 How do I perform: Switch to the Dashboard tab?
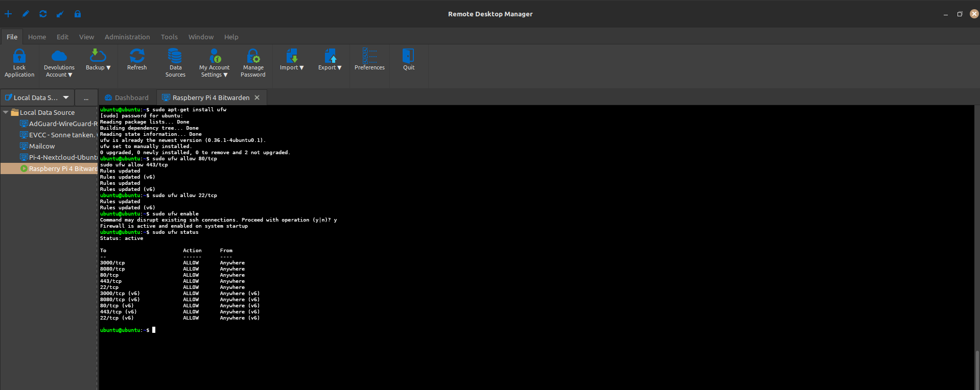127,97
